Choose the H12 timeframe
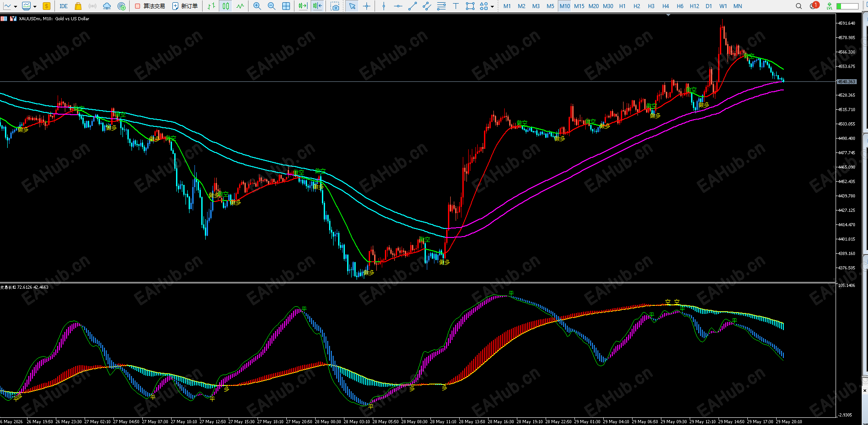This screenshot has width=868, height=425. (694, 6)
